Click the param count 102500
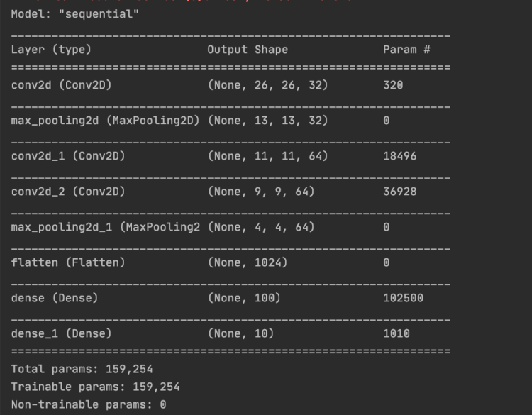The image size is (532, 415). [x=403, y=298]
